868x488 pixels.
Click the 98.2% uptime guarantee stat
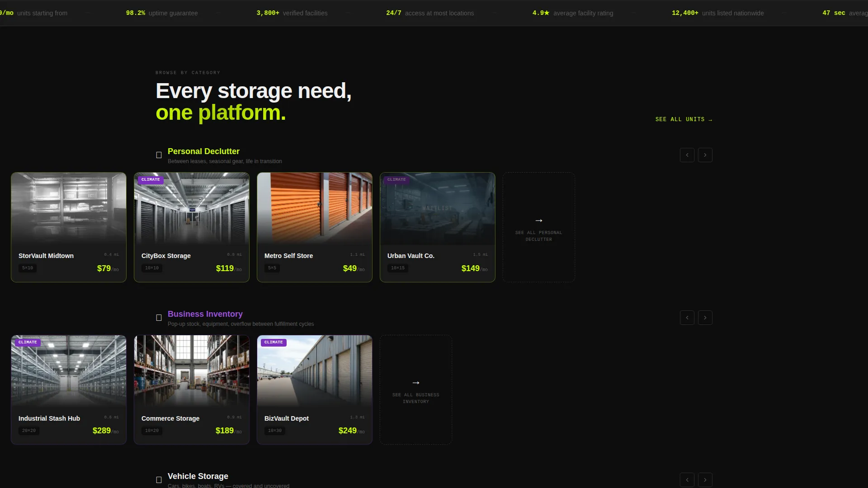click(x=162, y=13)
